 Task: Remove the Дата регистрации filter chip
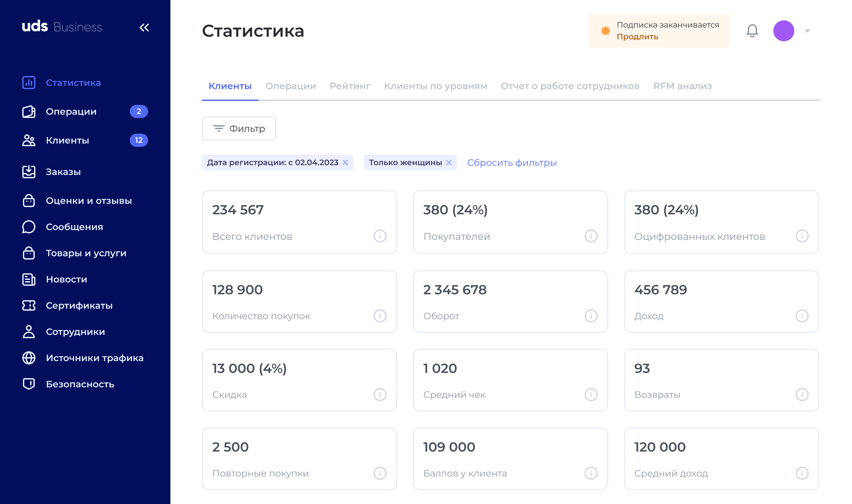pyautogui.click(x=345, y=162)
